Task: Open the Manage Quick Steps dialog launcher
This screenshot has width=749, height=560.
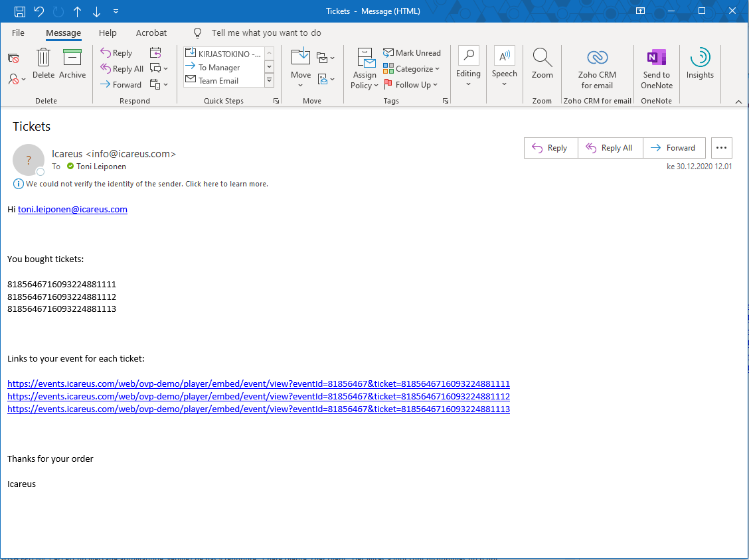Action: (x=276, y=101)
